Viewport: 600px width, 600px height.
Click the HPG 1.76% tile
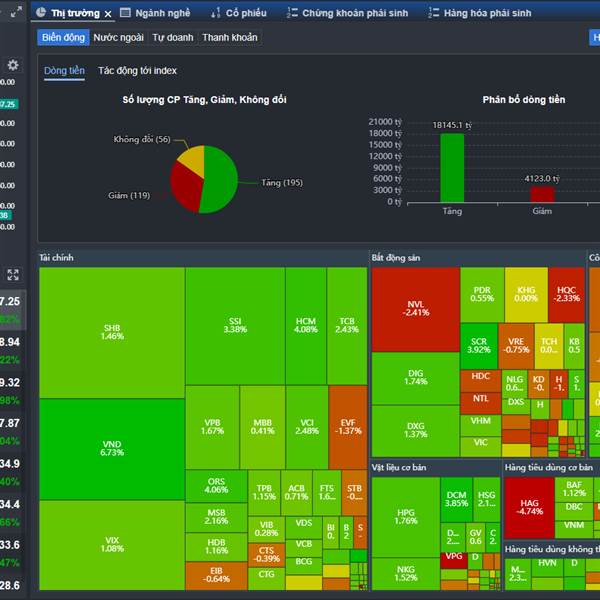tap(406, 517)
